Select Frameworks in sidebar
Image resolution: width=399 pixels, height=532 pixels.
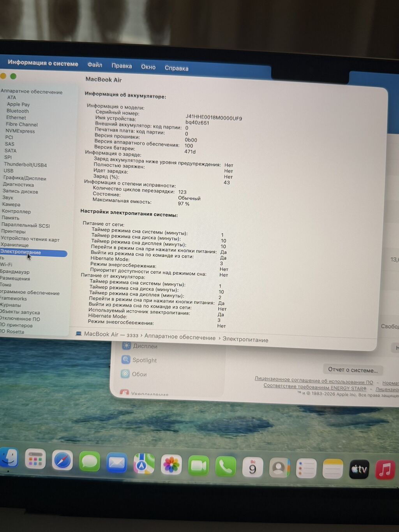[x=14, y=298]
